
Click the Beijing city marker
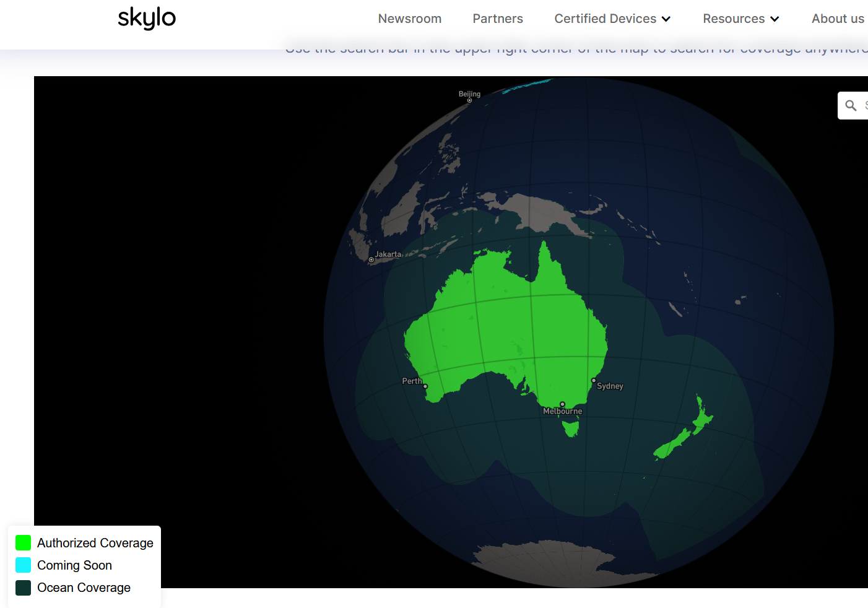[470, 100]
